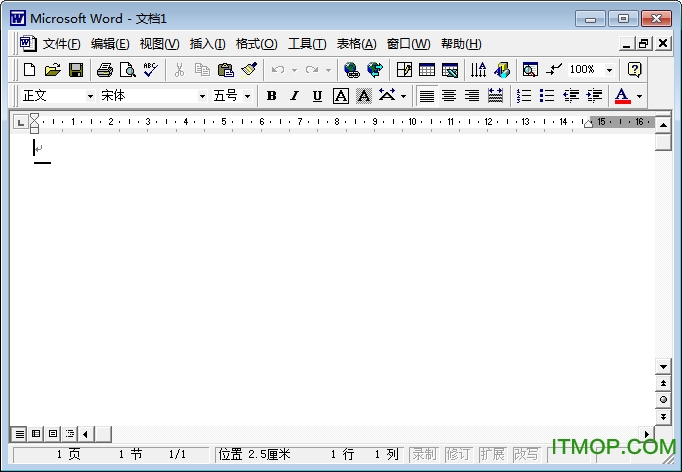Open the 窗口(W) menu
The image size is (682, 472).
pyautogui.click(x=408, y=44)
